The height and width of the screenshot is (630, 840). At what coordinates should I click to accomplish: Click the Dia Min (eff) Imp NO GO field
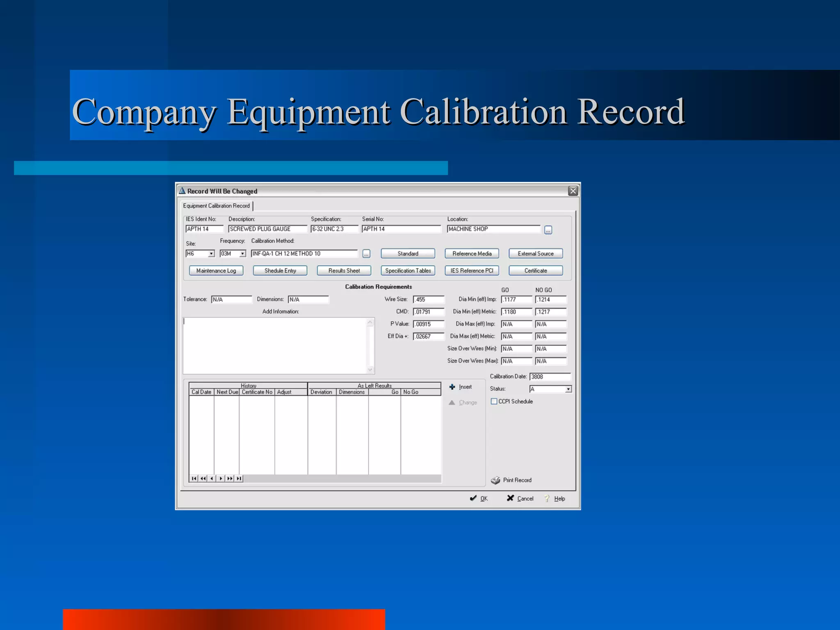(x=551, y=299)
